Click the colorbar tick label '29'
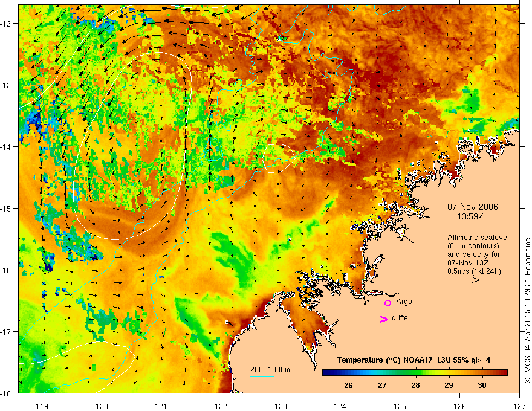The image size is (532, 411). click(449, 386)
